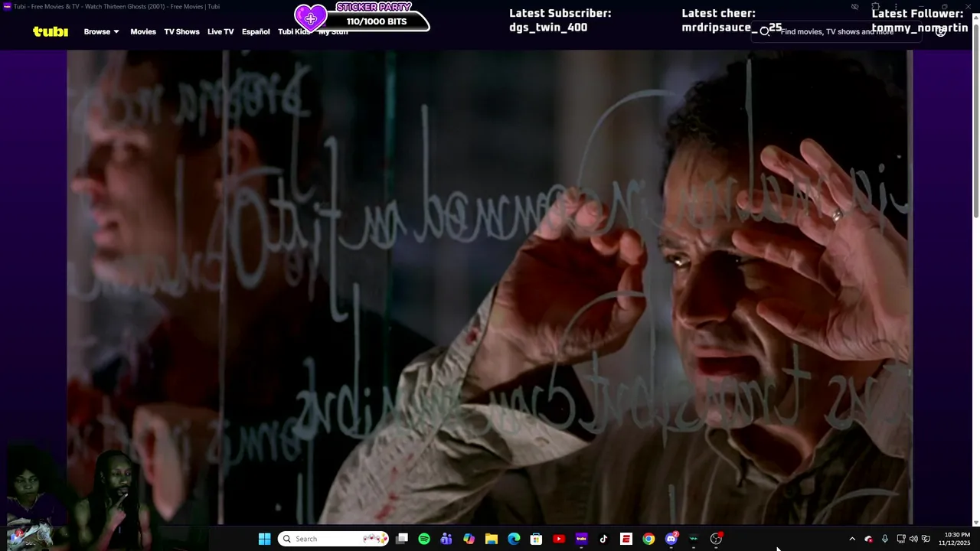Switch to the Tubi app in taskbar
980x551 pixels.
(581, 539)
